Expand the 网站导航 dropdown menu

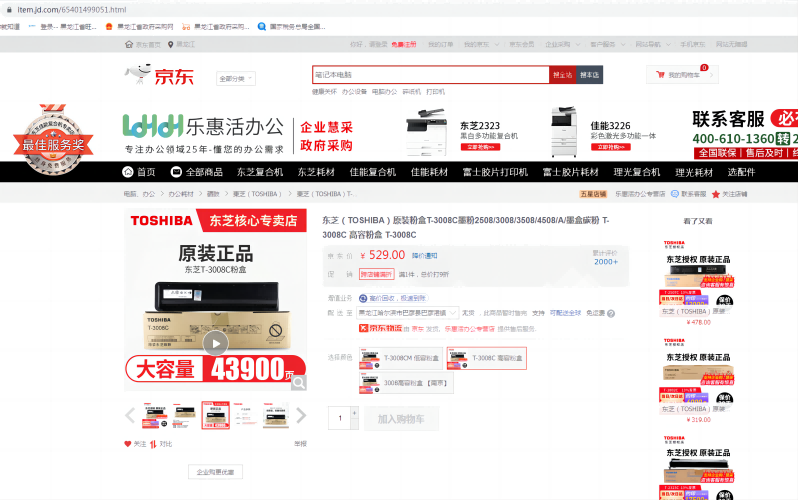point(653,44)
